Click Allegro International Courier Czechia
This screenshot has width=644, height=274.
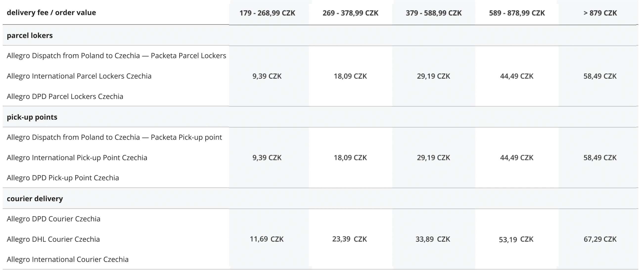tap(68, 259)
